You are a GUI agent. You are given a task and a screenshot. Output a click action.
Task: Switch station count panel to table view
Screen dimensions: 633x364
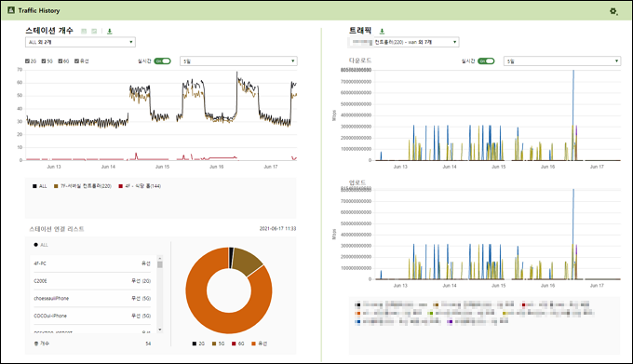pyautogui.click(x=84, y=31)
